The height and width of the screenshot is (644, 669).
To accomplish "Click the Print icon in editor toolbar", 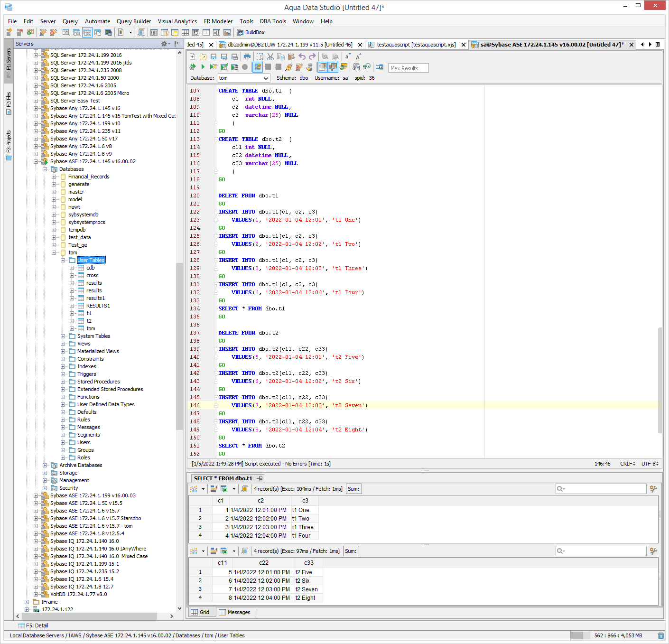I will (247, 56).
